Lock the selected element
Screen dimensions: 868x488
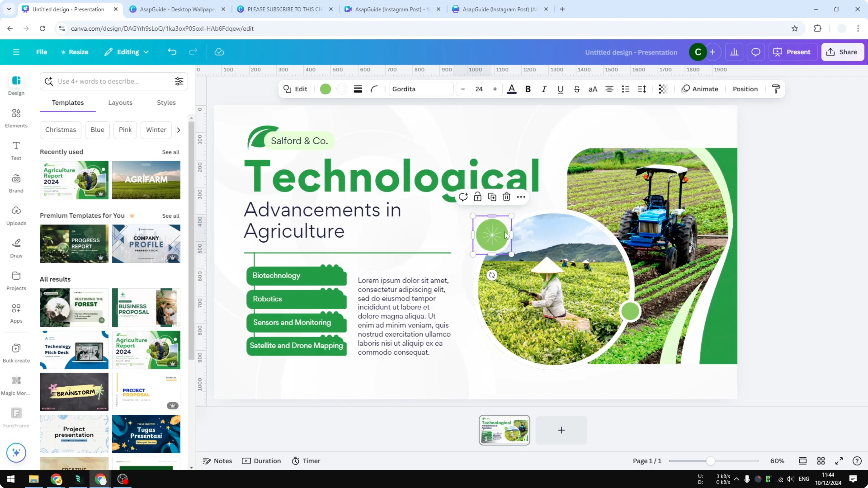tap(477, 197)
